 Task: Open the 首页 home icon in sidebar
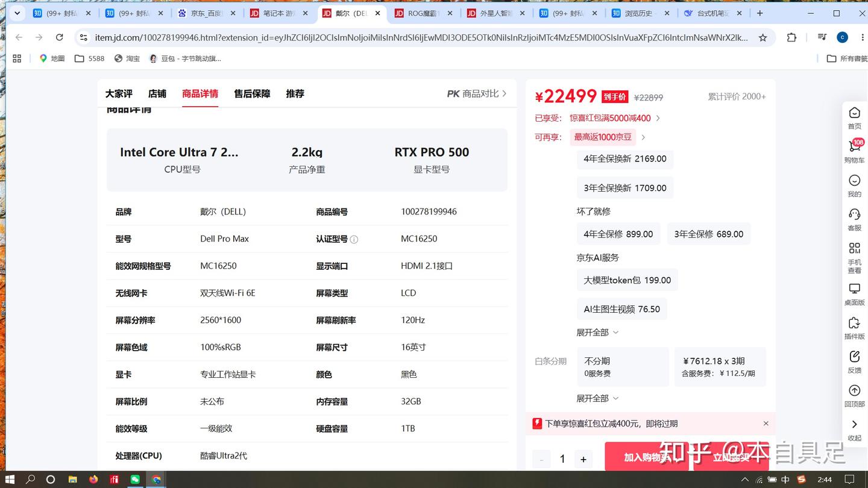coord(854,113)
